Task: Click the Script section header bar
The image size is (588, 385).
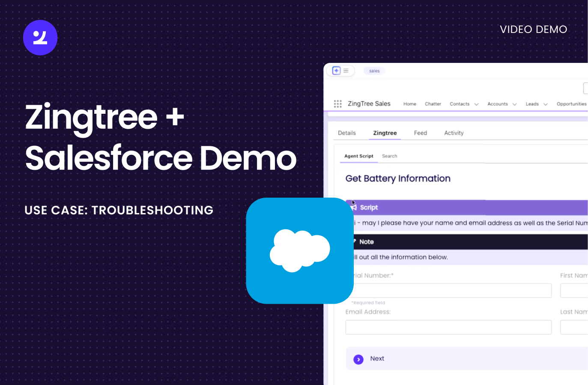Action: pyautogui.click(x=467, y=207)
